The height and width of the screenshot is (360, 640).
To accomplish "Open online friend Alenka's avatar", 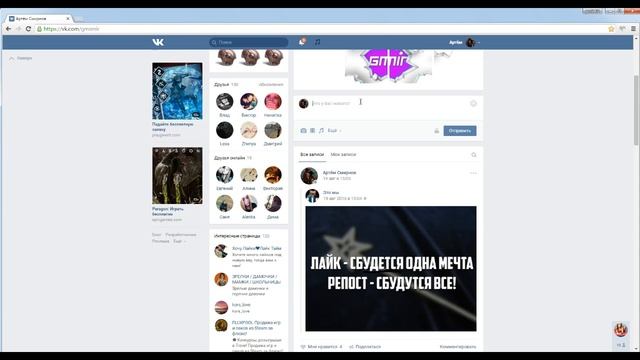I will click(x=249, y=203).
